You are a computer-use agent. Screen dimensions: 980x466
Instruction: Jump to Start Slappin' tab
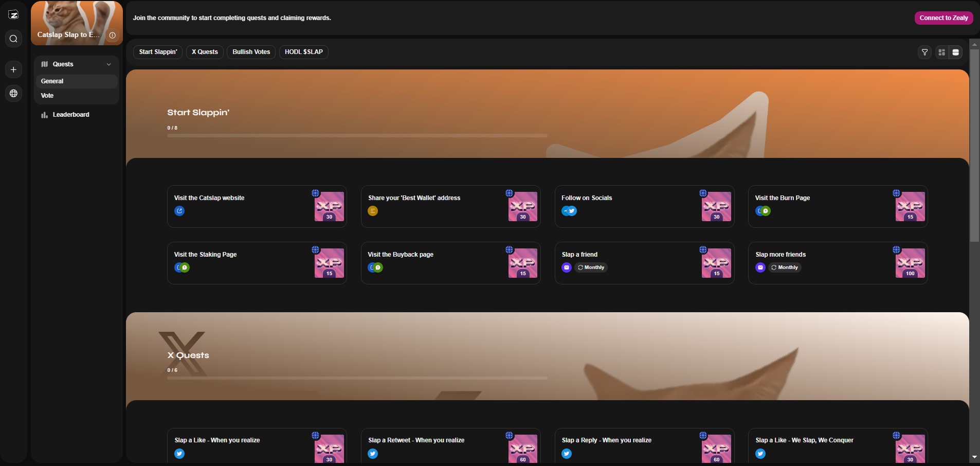point(158,52)
